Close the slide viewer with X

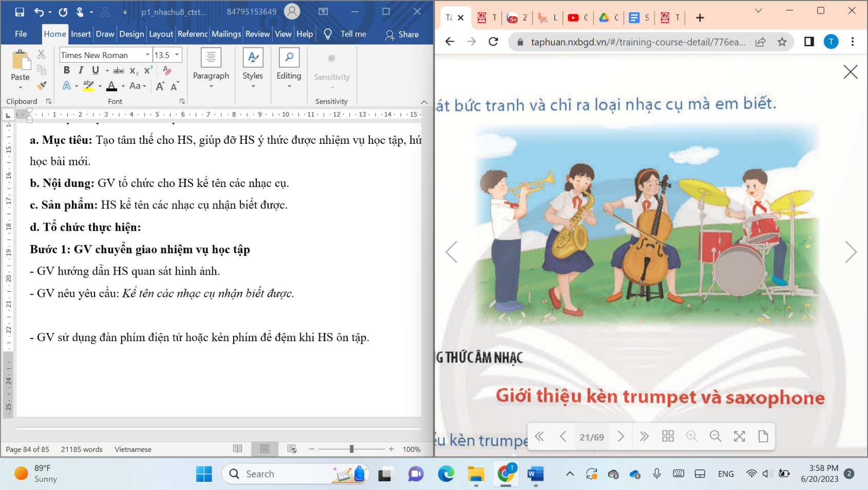tap(851, 72)
